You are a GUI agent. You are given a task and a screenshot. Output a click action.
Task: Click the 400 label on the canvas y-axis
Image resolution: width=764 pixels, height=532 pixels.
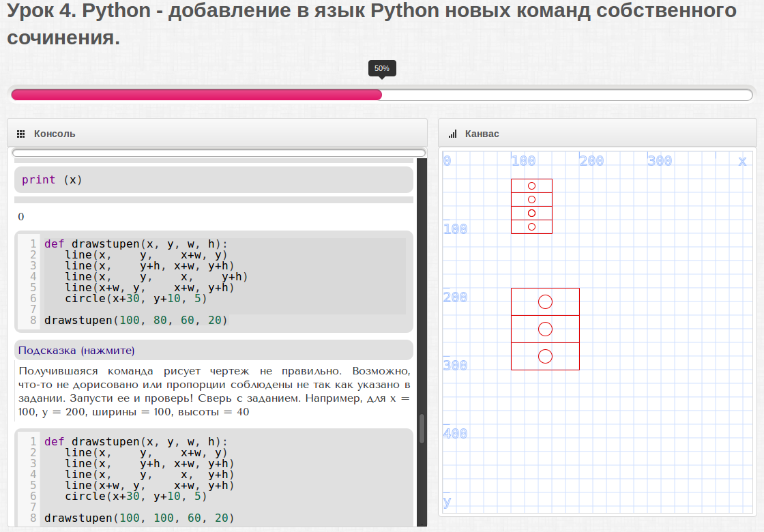click(x=455, y=434)
